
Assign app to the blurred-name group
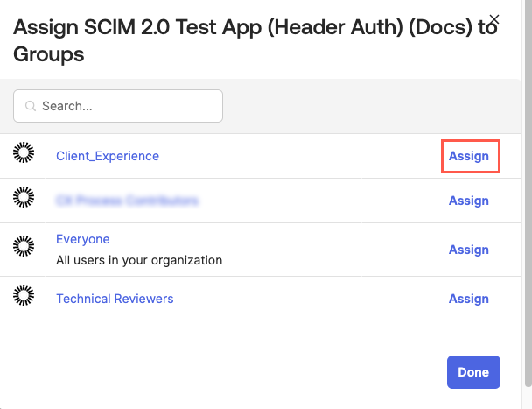468,201
